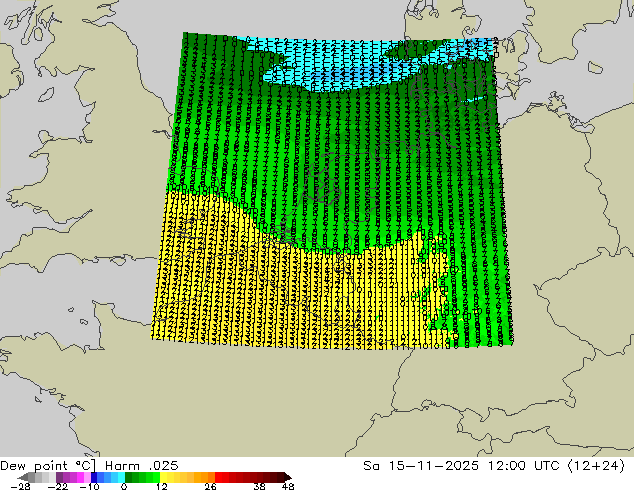This screenshot has width=634, height=490.
Task: Click the cyan legend swatch left of 0
Action: [121, 477]
